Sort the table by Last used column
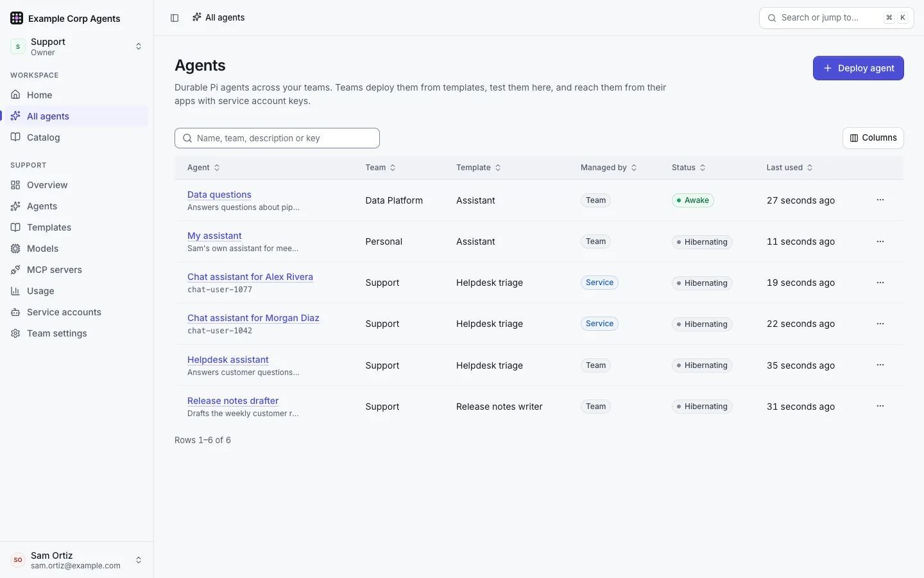Image resolution: width=924 pixels, height=578 pixels. [790, 168]
